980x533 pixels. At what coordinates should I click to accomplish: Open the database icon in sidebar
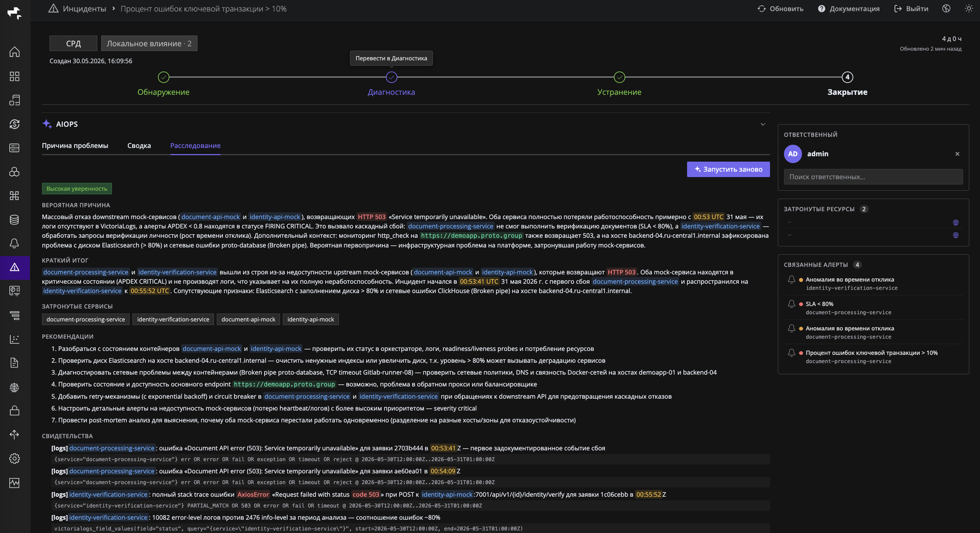tap(14, 220)
